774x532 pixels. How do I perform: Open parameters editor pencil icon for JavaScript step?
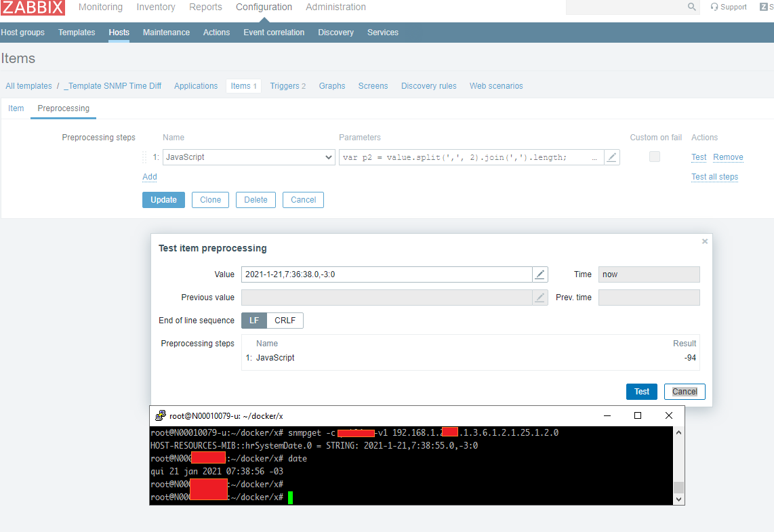pyautogui.click(x=611, y=157)
